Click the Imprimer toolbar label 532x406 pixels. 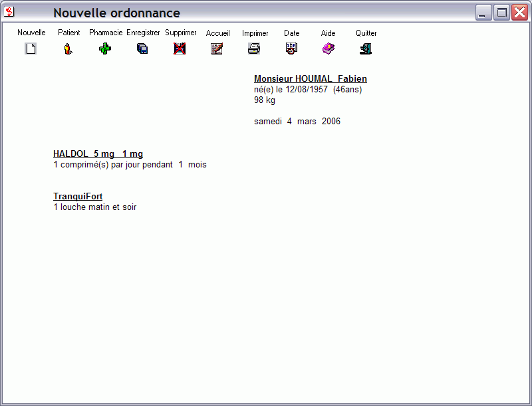(x=255, y=33)
